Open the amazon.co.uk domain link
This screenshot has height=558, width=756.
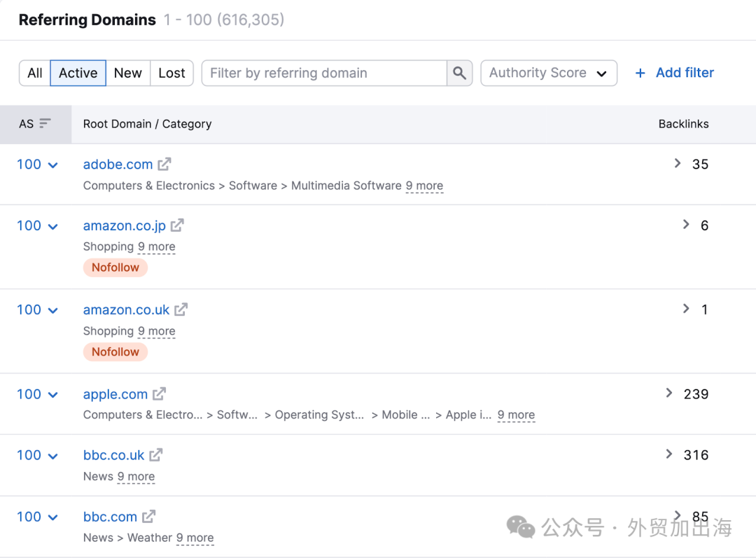coord(126,309)
